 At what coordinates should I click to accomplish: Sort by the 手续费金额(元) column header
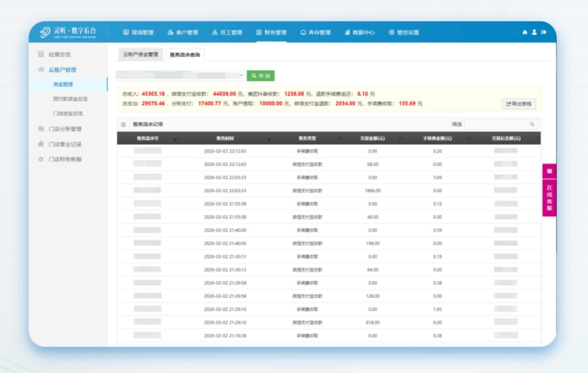[x=437, y=138]
